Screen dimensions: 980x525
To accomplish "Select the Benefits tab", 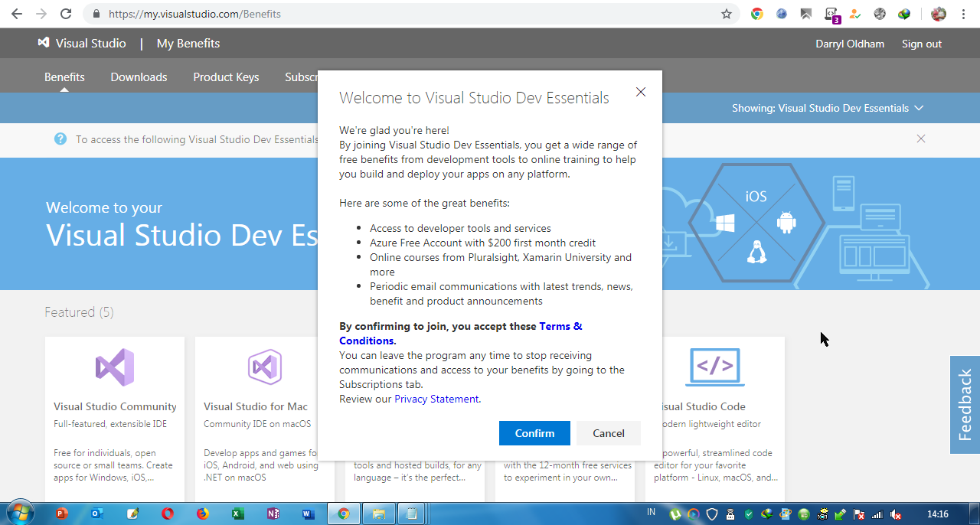I will click(64, 77).
